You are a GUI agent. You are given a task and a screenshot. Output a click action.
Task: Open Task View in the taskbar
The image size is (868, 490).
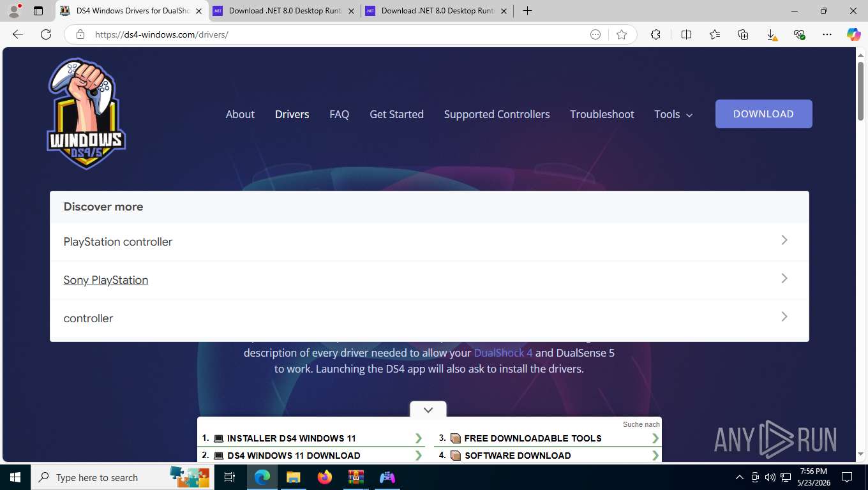click(x=230, y=477)
